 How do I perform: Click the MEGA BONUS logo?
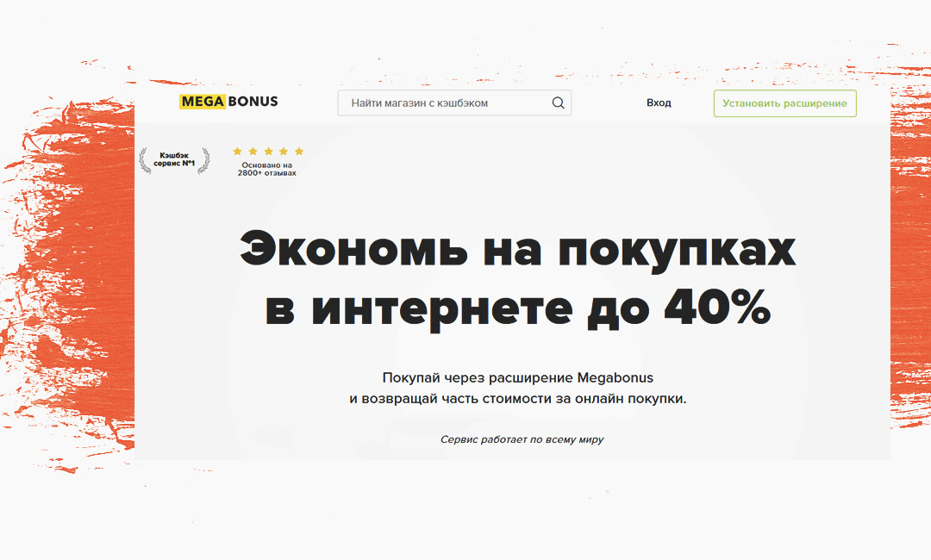(x=228, y=102)
